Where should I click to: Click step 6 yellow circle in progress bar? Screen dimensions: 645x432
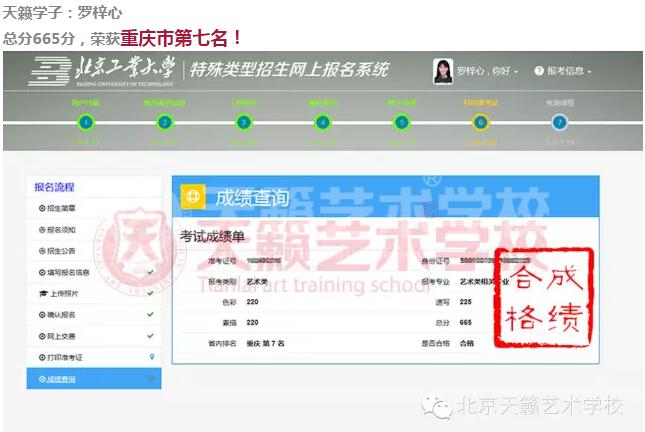(x=480, y=122)
